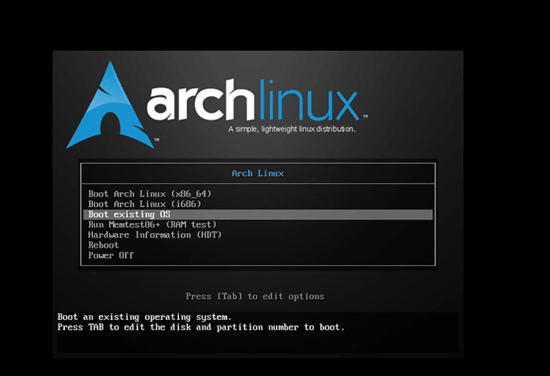Click the blue Arch Linux triangle logo
Image resolution: width=550 pixels, height=376 pixels.
[x=111, y=105]
